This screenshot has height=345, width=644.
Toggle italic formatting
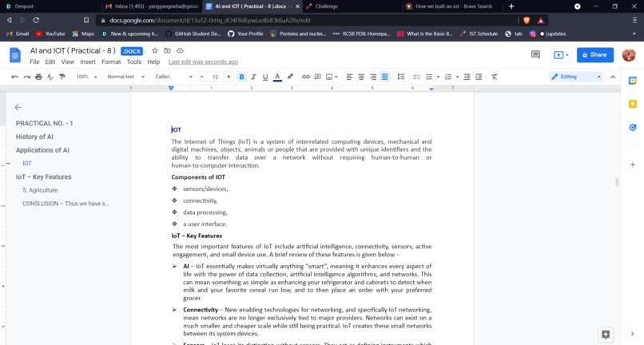[x=253, y=77]
